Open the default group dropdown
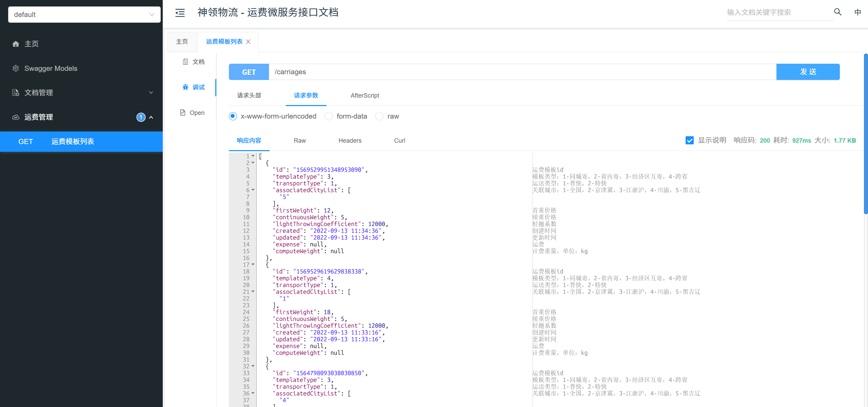Screen dimensions: 868x407 click(84, 15)
